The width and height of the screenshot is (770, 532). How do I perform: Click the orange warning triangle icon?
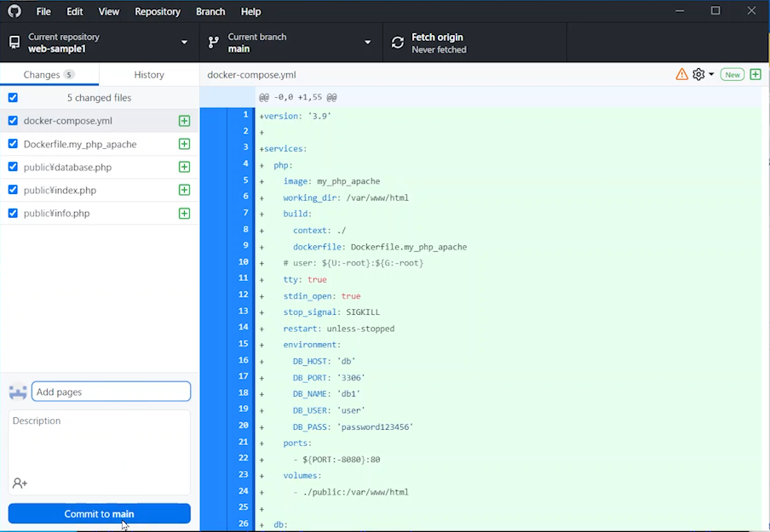point(681,74)
